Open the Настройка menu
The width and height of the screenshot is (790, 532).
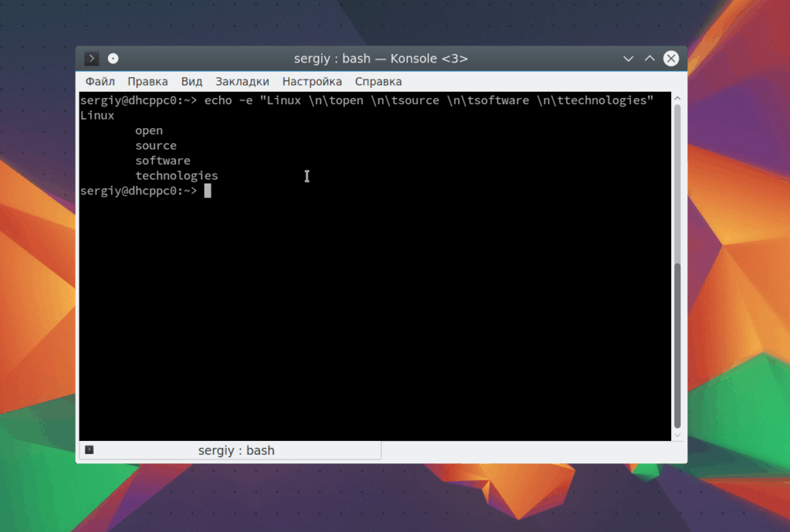(312, 82)
